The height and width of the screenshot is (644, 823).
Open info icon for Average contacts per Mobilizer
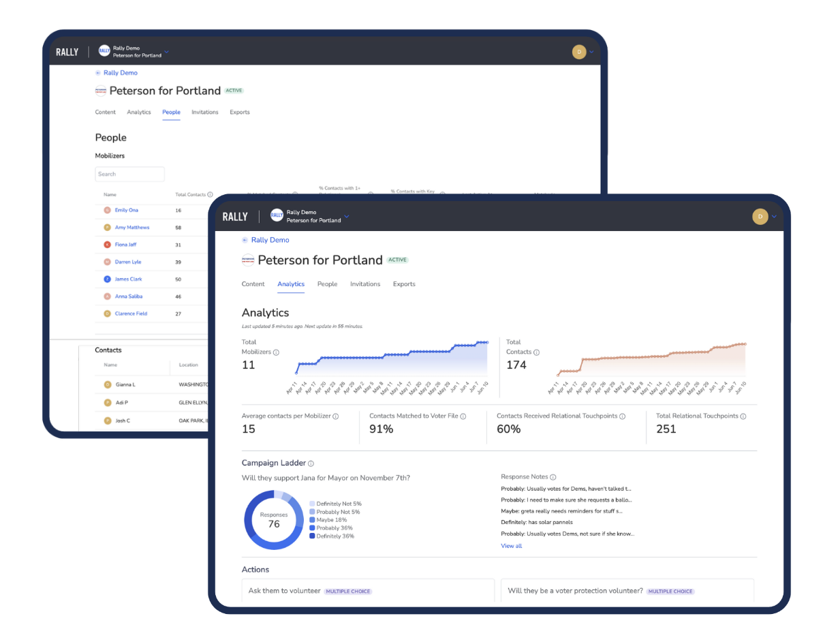(x=335, y=416)
